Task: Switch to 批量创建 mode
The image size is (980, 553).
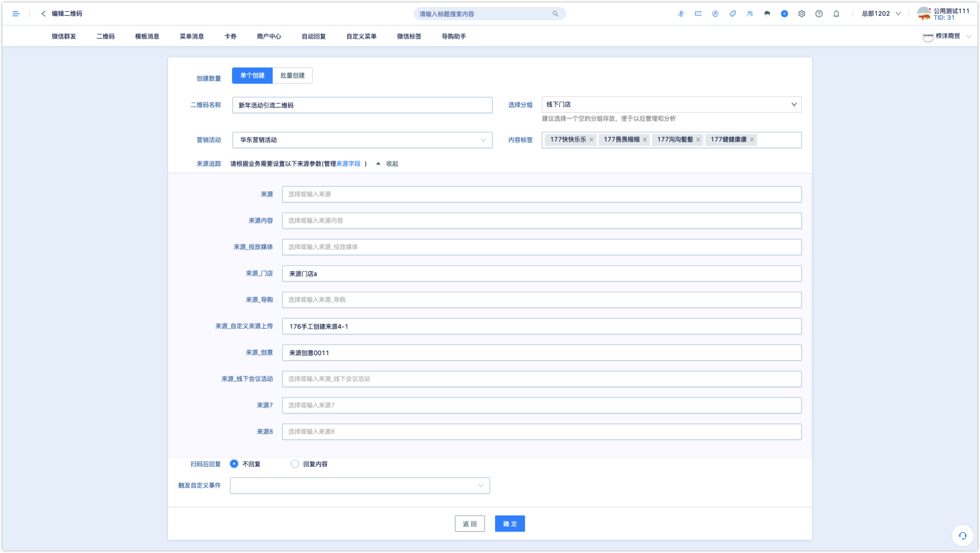Action: pos(292,75)
